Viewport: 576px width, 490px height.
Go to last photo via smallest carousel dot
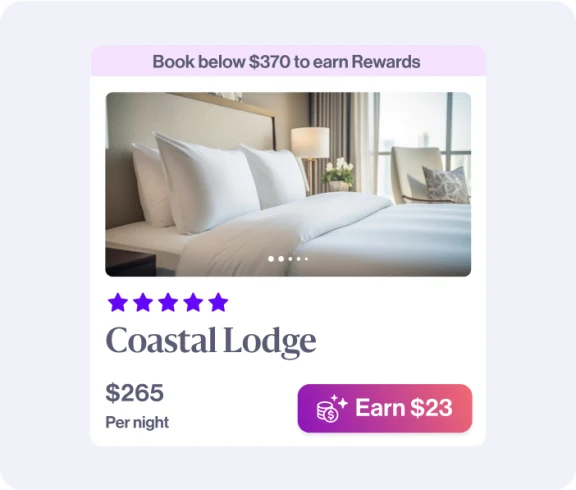pyautogui.click(x=306, y=259)
